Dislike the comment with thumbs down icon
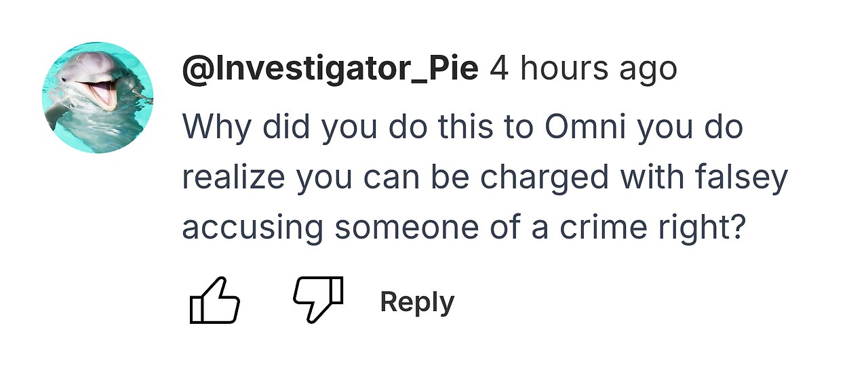This screenshot has height=374, width=868. [318, 299]
